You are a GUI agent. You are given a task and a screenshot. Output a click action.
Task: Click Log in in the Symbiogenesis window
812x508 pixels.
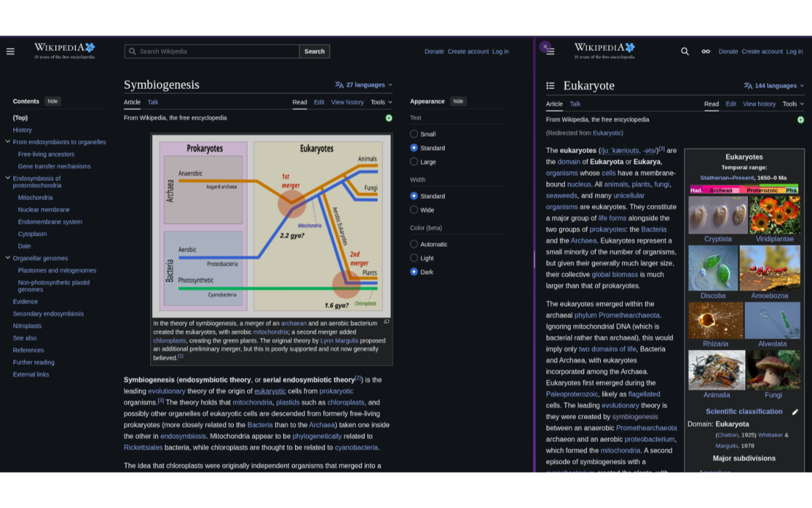(501, 51)
